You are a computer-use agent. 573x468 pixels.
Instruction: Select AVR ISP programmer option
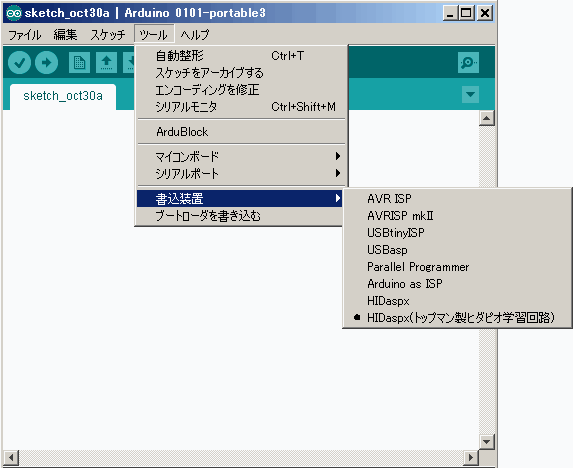389,199
